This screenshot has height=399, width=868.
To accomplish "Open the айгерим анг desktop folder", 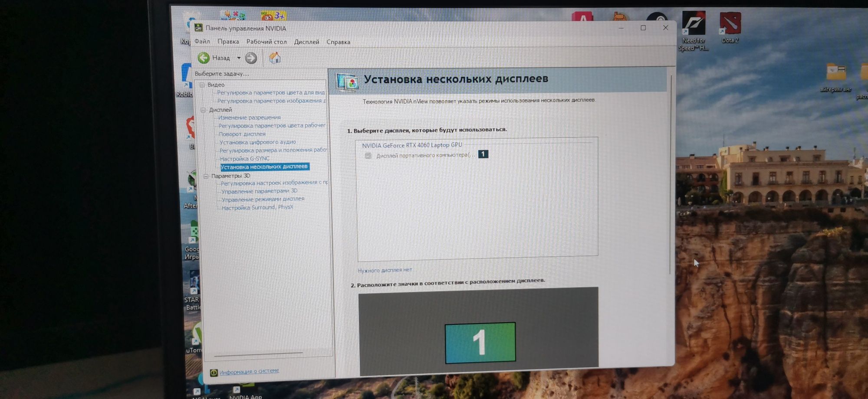I will 836,78.
